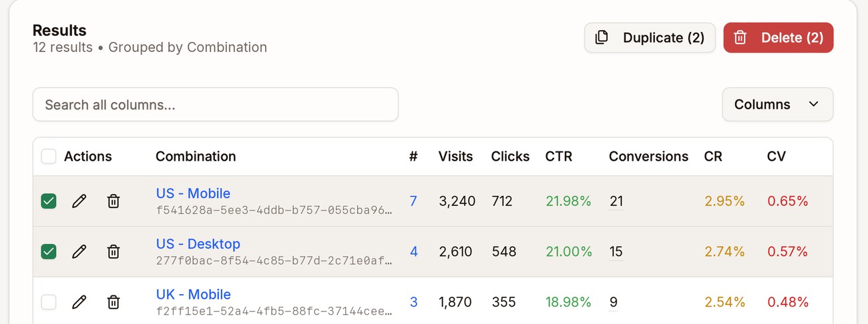Uncheck the US - Mobile row checkbox

[x=49, y=201]
